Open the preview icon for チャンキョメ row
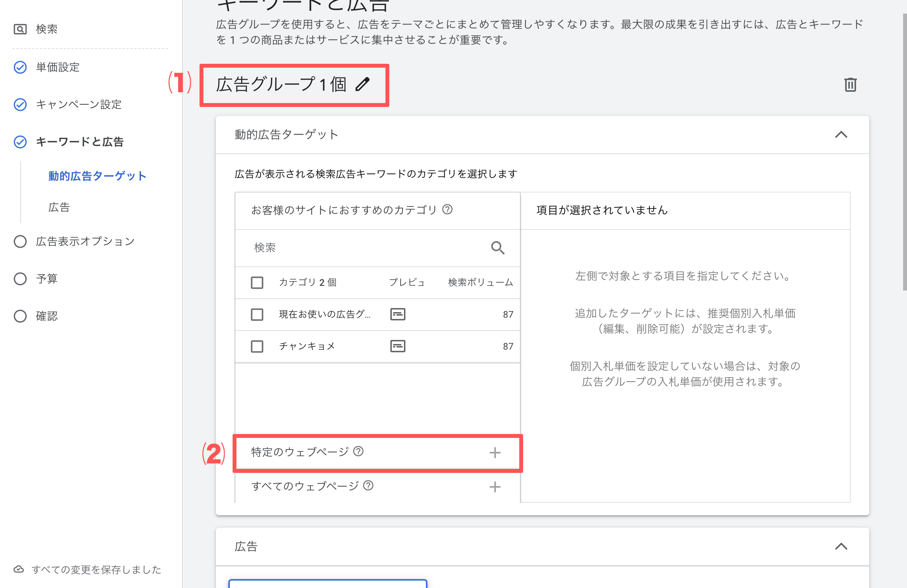Viewport: 907px width, 588px height. (x=398, y=346)
